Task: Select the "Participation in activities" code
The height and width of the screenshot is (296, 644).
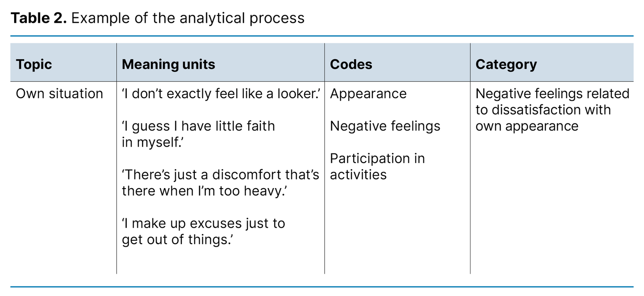Action: pos(377,166)
